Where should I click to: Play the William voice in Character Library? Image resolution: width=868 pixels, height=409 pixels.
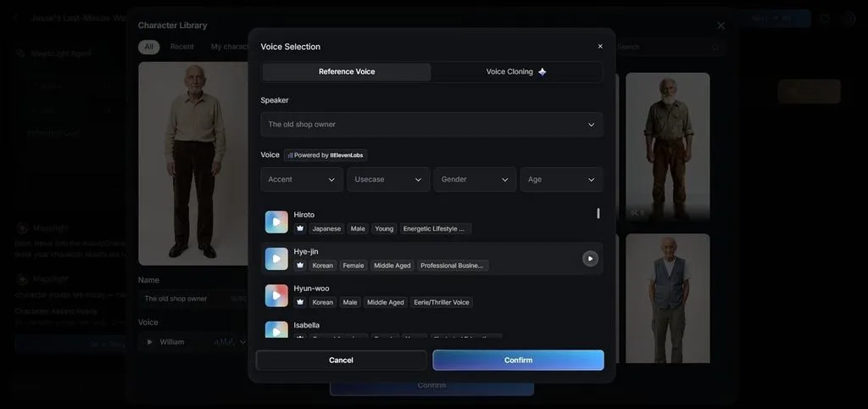point(149,342)
